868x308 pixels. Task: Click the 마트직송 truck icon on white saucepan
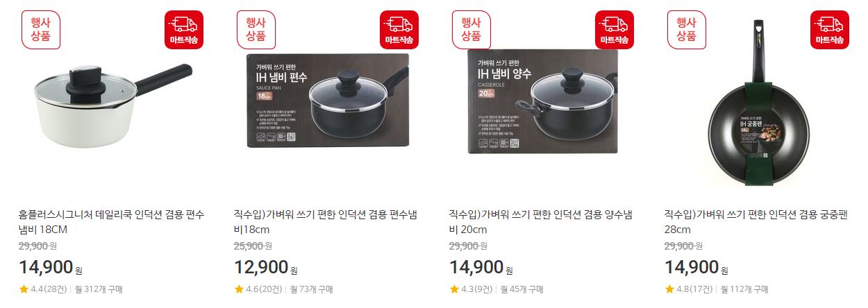pos(184,30)
